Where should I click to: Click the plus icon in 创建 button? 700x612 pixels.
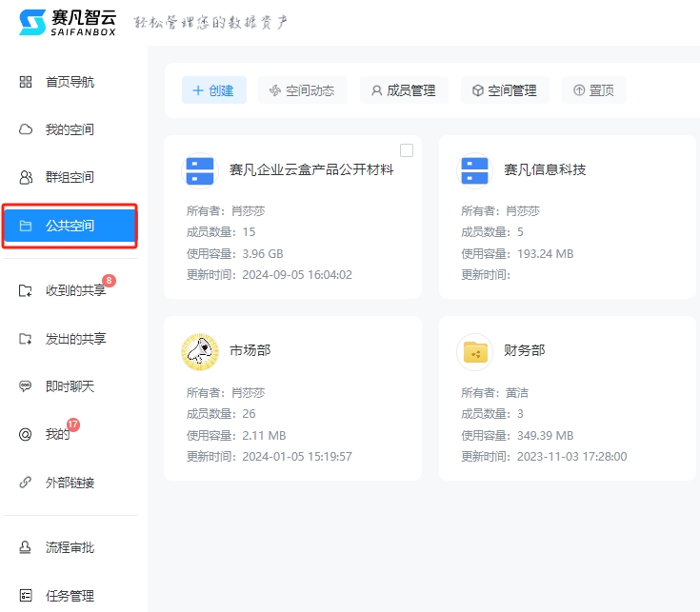198,90
